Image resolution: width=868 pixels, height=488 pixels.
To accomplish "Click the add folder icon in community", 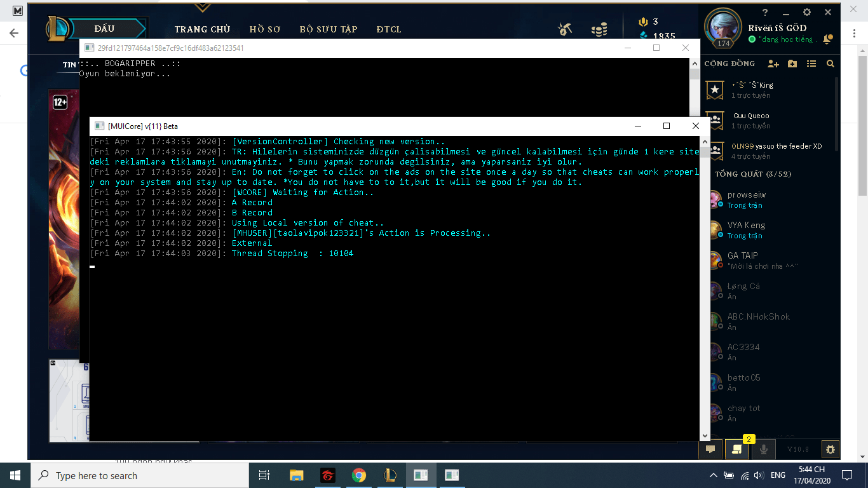I will [x=792, y=64].
